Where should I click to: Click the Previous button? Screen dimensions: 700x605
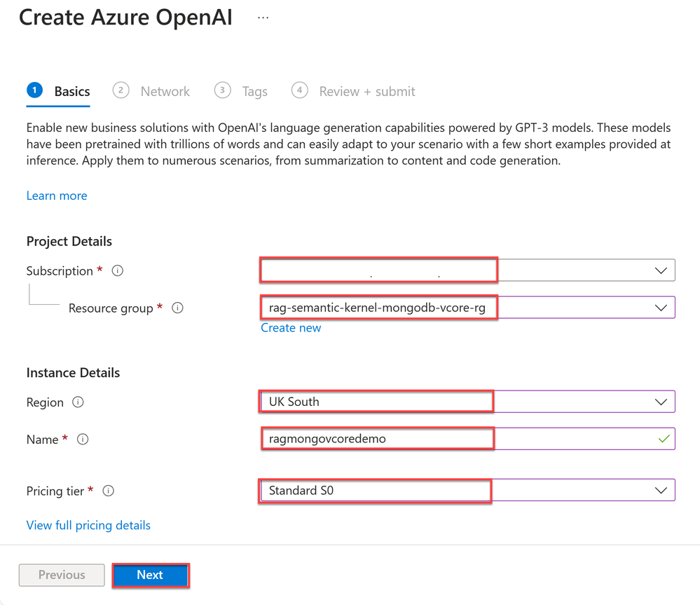[x=62, y=575]
